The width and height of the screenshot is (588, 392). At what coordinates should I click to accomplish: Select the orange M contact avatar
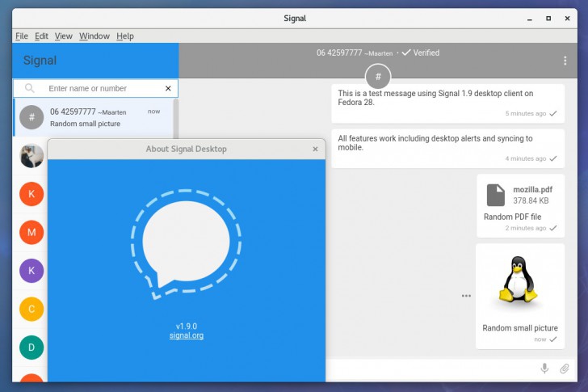coord(31,232)
